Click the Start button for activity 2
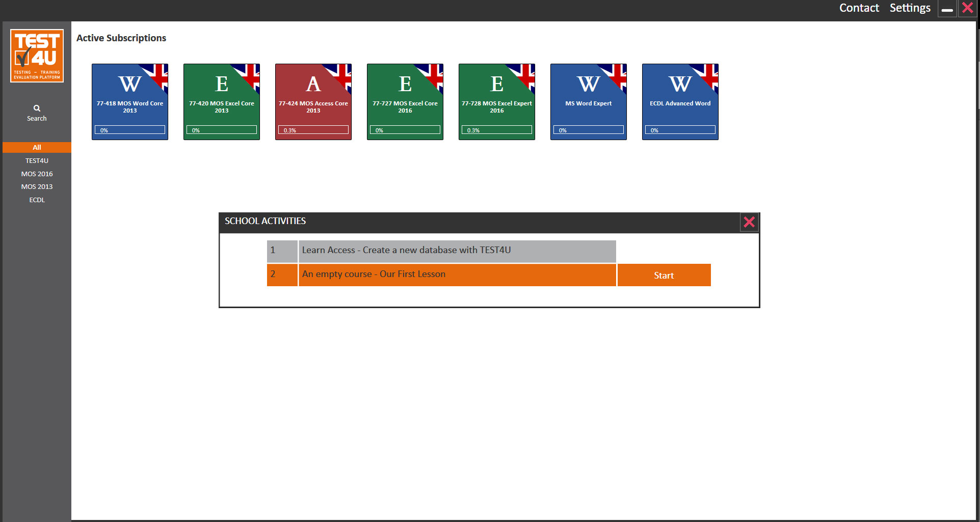This screenshot has width=980, height=522. [664, 275]
